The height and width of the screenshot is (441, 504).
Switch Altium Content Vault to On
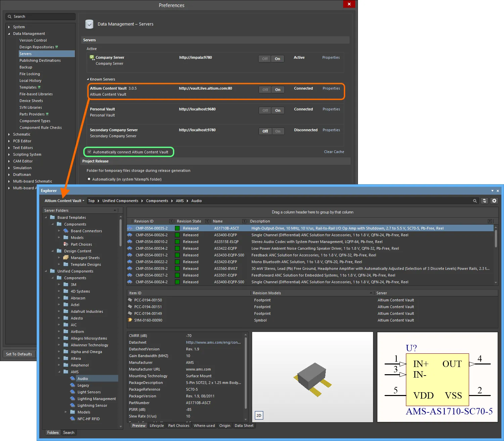(x=278, y=90)
